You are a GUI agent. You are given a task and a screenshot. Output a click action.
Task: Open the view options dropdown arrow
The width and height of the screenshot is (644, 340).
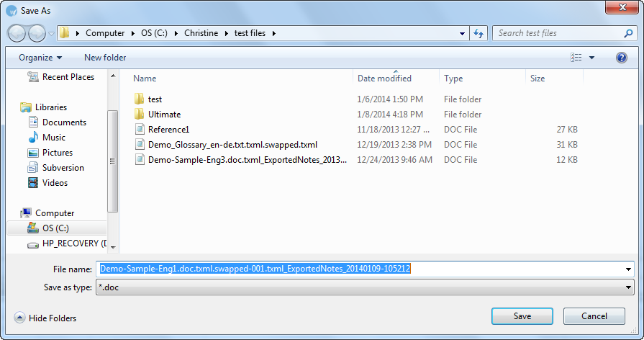592,58
